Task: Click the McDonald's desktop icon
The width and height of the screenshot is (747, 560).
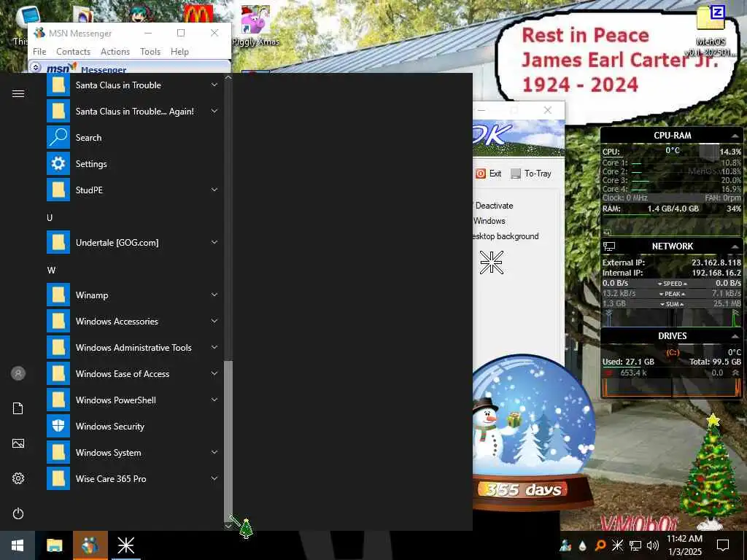Action: (x=198, y=13)
